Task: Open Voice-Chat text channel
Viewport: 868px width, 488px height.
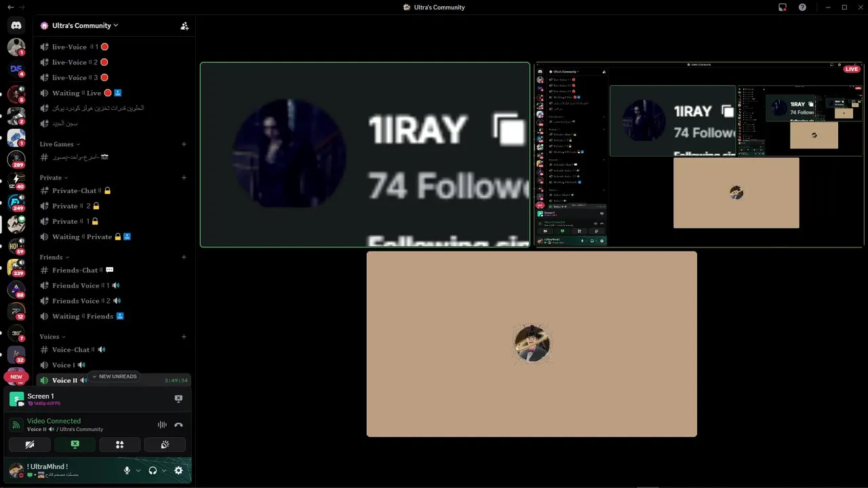Action: (113, 350)
